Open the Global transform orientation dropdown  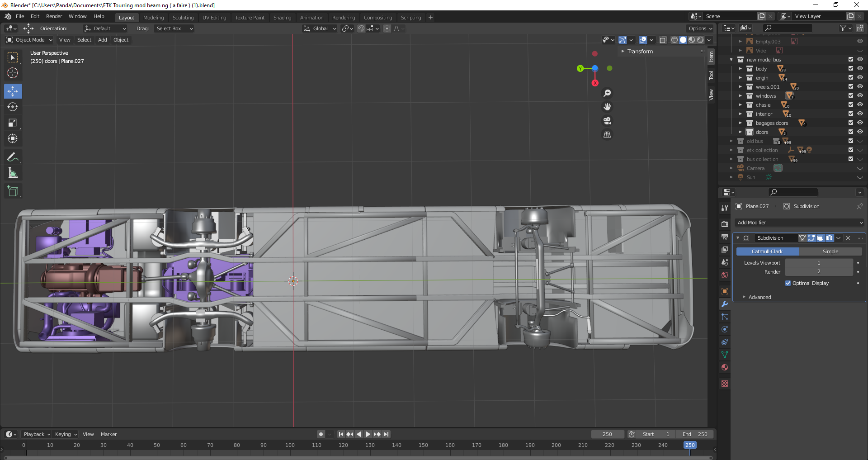click(x=320, y=28)
